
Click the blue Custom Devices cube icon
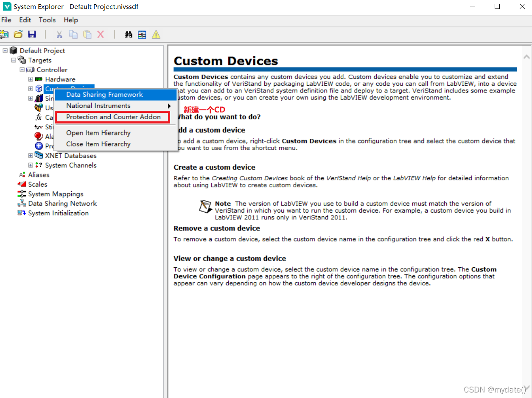[x=39, y=89]
